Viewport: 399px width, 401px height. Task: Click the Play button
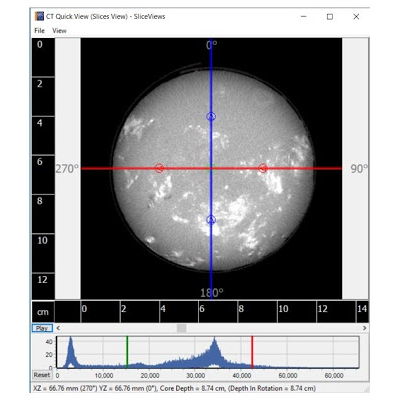(42, 328)
